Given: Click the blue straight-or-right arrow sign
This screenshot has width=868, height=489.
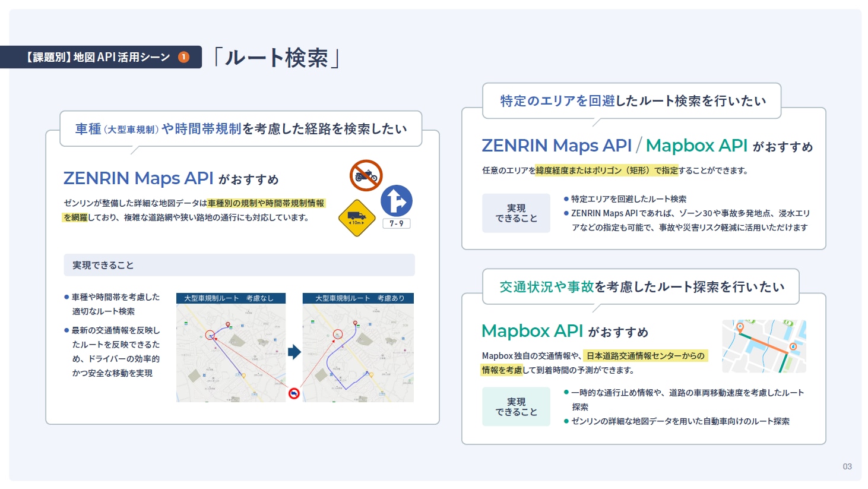Looking at the screenshot, I should [x=397, y=200].
